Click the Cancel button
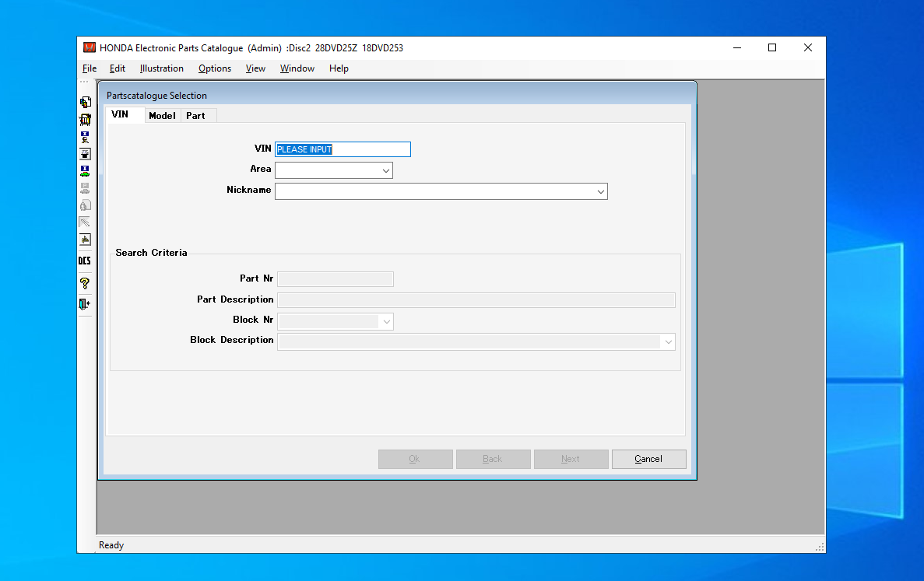Image resolution: width=924 pixels, height=581 pixels. coord(648,459)
